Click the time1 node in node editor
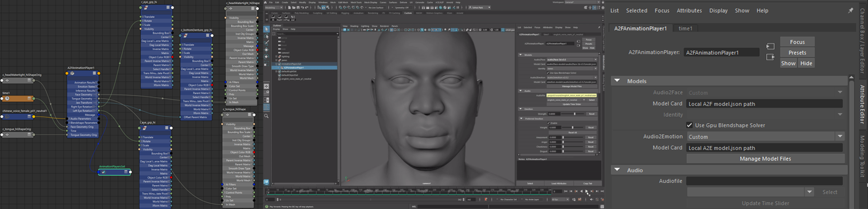This screenshot has width=868, height=209. point(17,98)
